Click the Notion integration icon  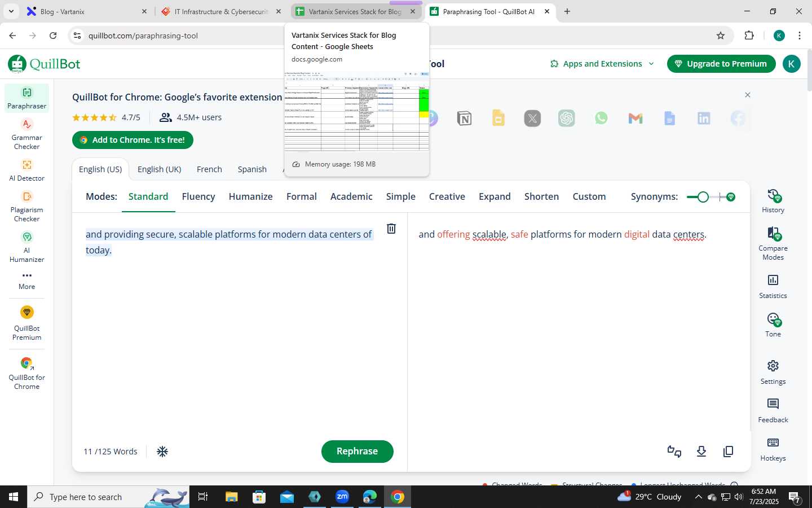point(464,119)
